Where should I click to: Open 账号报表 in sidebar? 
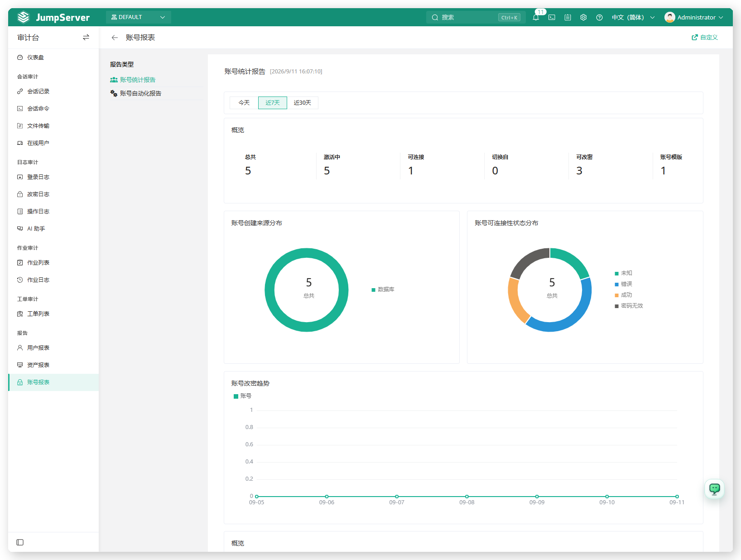point(53,382)
